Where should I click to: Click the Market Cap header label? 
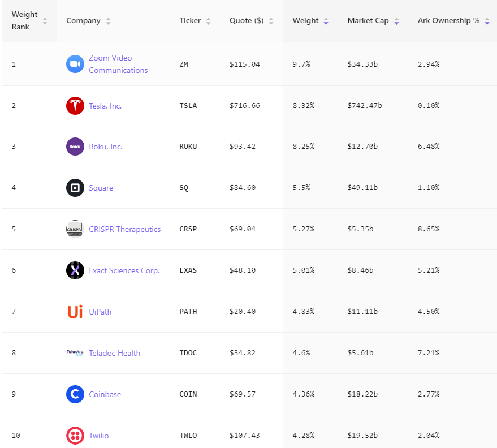click(368, 20)
